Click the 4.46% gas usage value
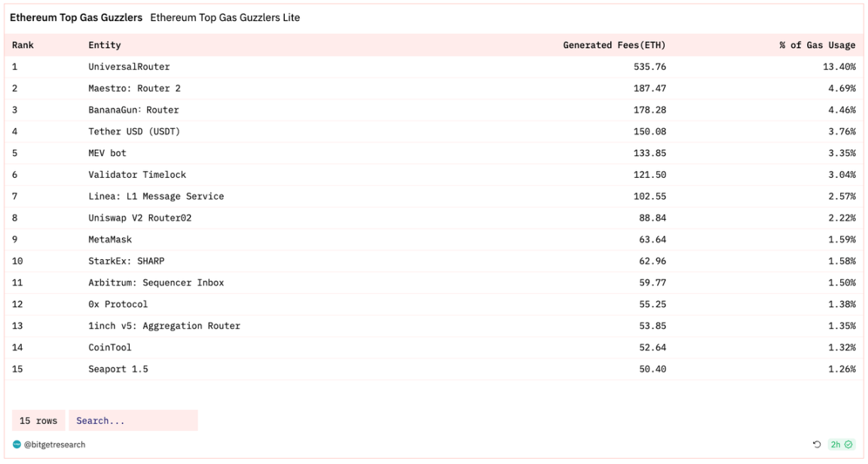 (x=842, y=110)
